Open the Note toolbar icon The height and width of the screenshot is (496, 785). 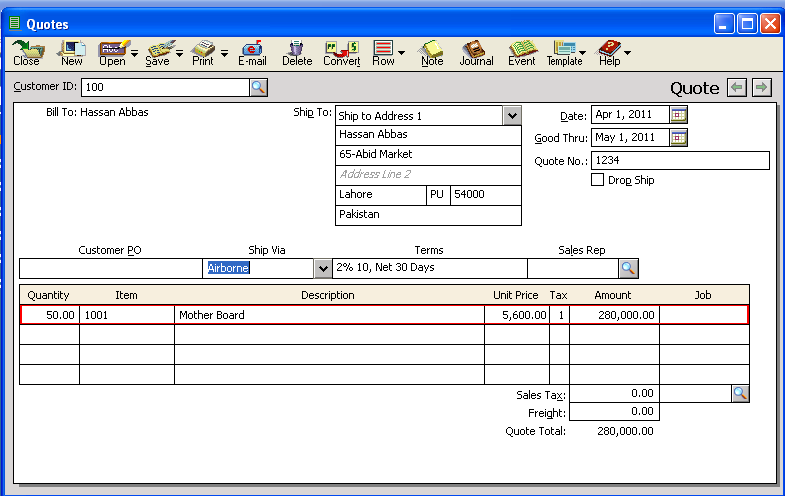coord(432,53)
